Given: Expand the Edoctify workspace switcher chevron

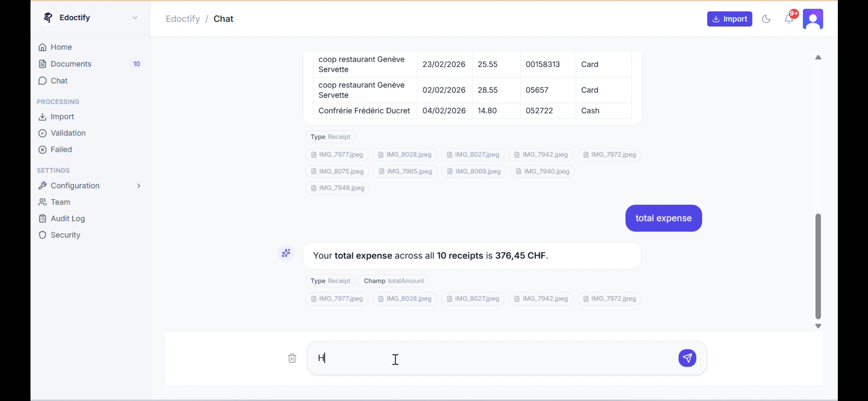Looking at the screenshot, I should tap(135, 17).
